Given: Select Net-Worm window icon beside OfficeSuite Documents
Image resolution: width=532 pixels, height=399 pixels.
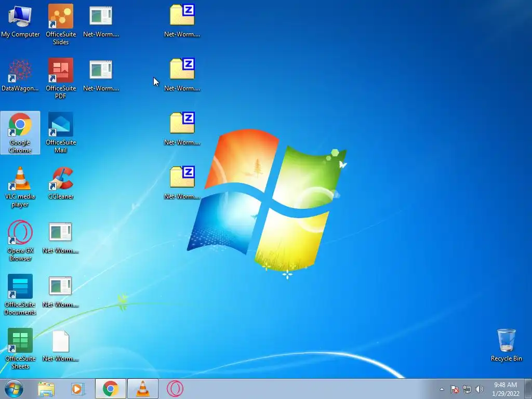Looking at the screenshot, I should 60,291.
